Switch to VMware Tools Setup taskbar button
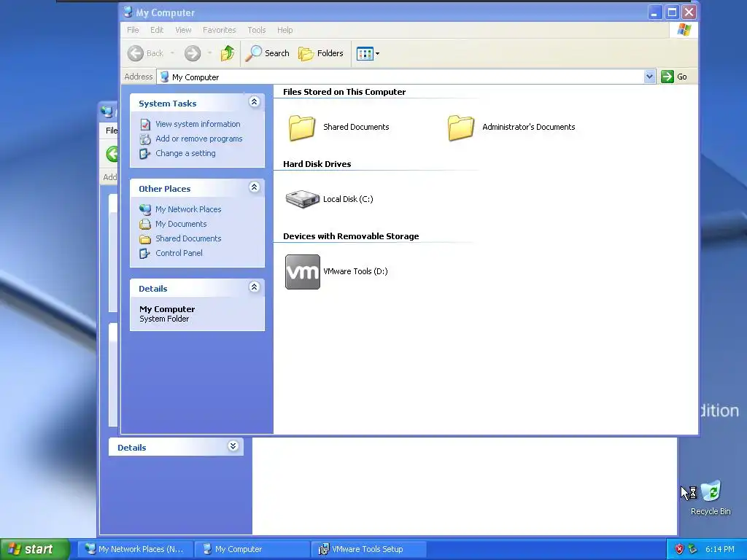The width and height of the screenshot is (747, 560). [368, 549]
